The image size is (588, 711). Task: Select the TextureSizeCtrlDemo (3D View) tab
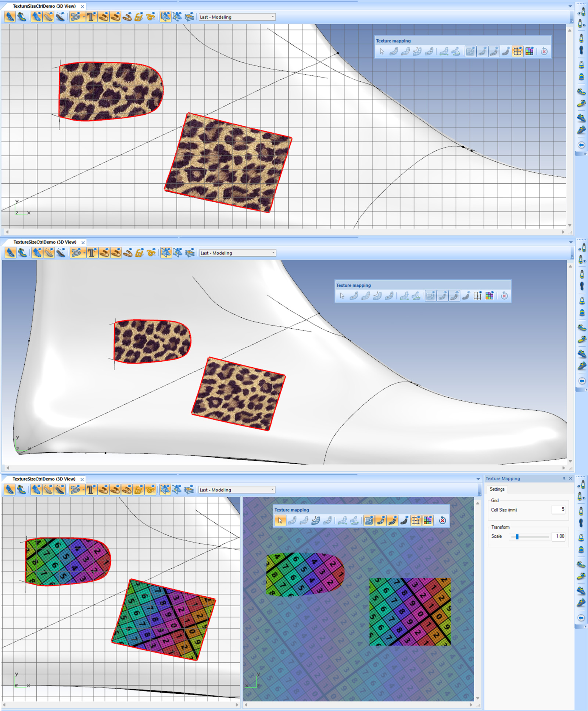(44, 6)
